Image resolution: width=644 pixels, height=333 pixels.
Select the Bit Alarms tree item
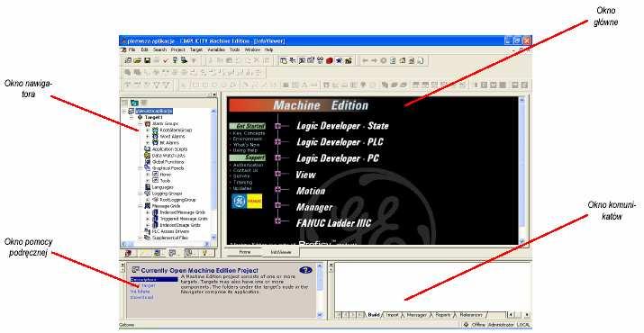(169, 143)
